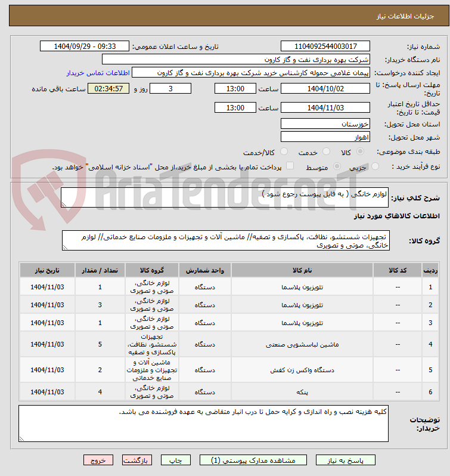Click the خروج exit button
This screenshot has width=450, height=476.
point(98,460)
